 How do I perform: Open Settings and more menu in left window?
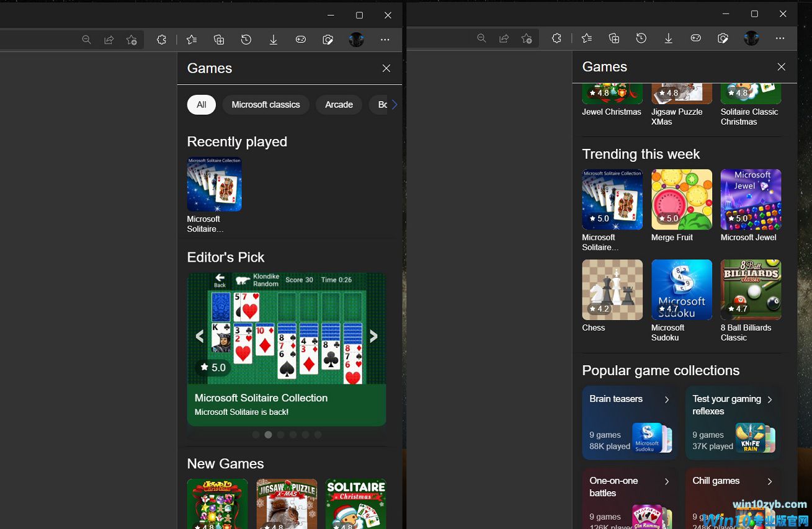[385, 40]
